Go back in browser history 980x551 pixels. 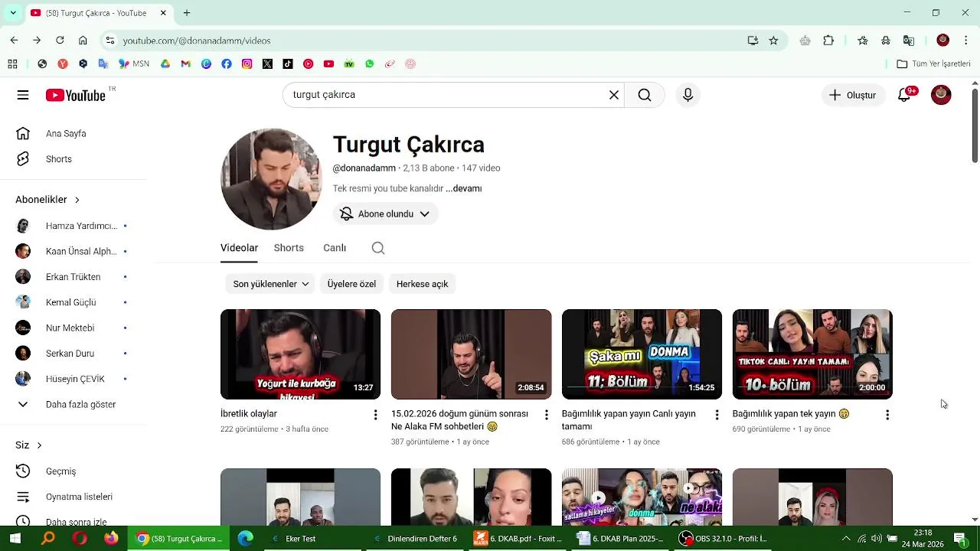tap(14, 41)
